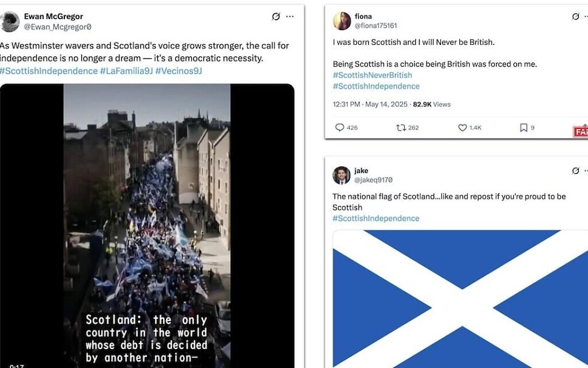588x368 pixels.
Task: Open the reply icon on fiona's post
Action: tap(339, 128)
